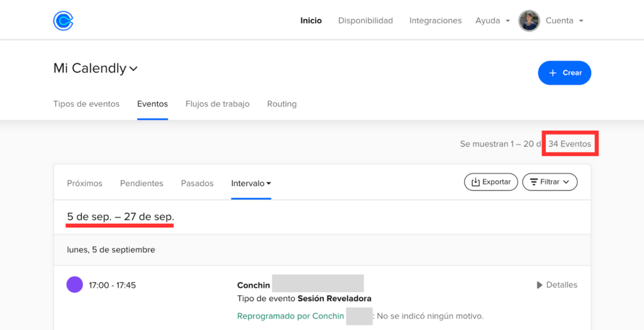The width and height of the screenshot is (644, 330).
Task: Open Integraciones in the top navigation
Action: coord(435,21)
